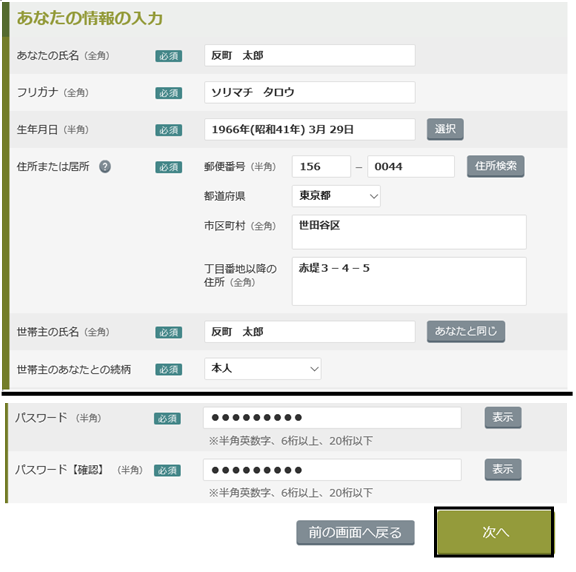Click the パスワード input field

click(332, 418)
